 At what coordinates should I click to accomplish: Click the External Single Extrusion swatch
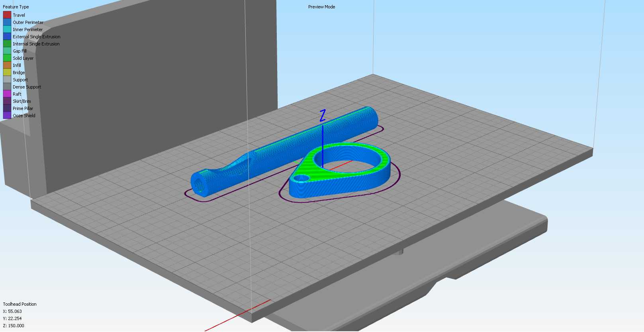pos(7,37)
